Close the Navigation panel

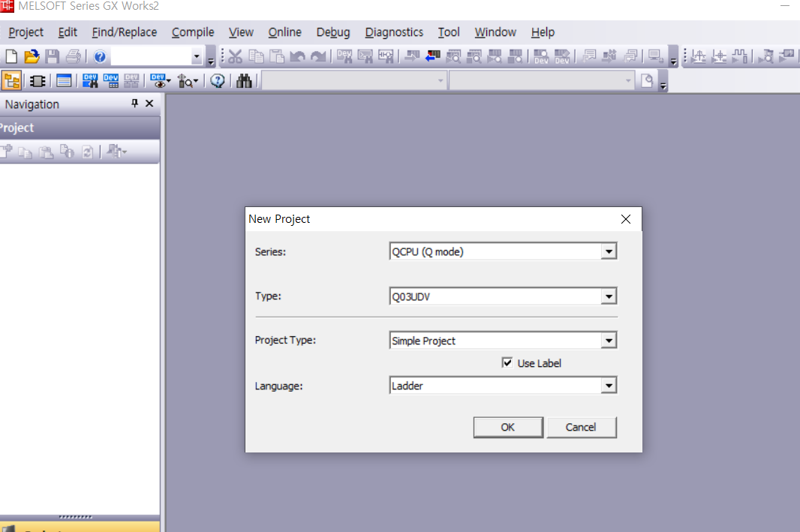pos(149,103)
